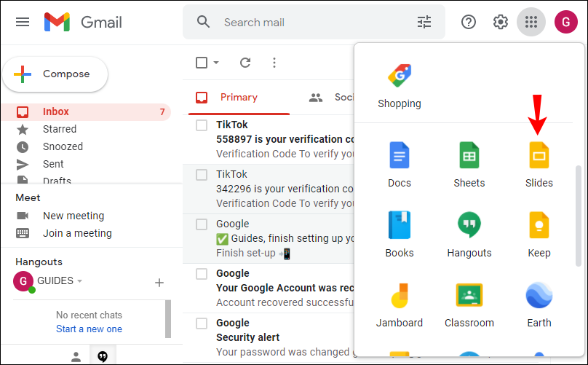Tick the Security alert email checkbox
Screen dimensions: 588x365
202,323
